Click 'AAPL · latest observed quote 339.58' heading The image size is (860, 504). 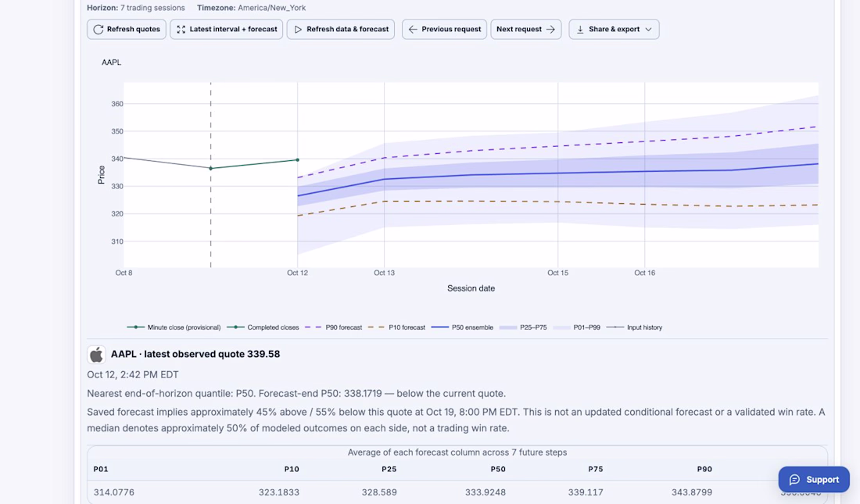[x=195, y=354]
